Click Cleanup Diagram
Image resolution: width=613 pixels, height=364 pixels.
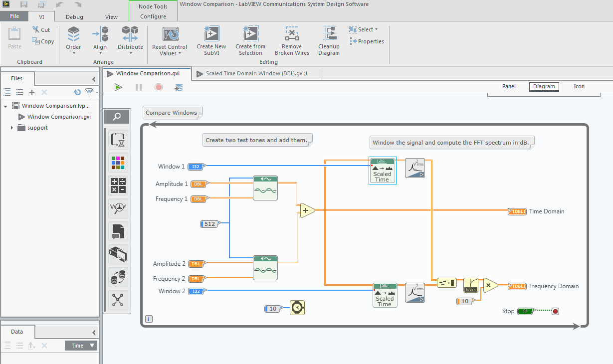(x=329, y=41)
